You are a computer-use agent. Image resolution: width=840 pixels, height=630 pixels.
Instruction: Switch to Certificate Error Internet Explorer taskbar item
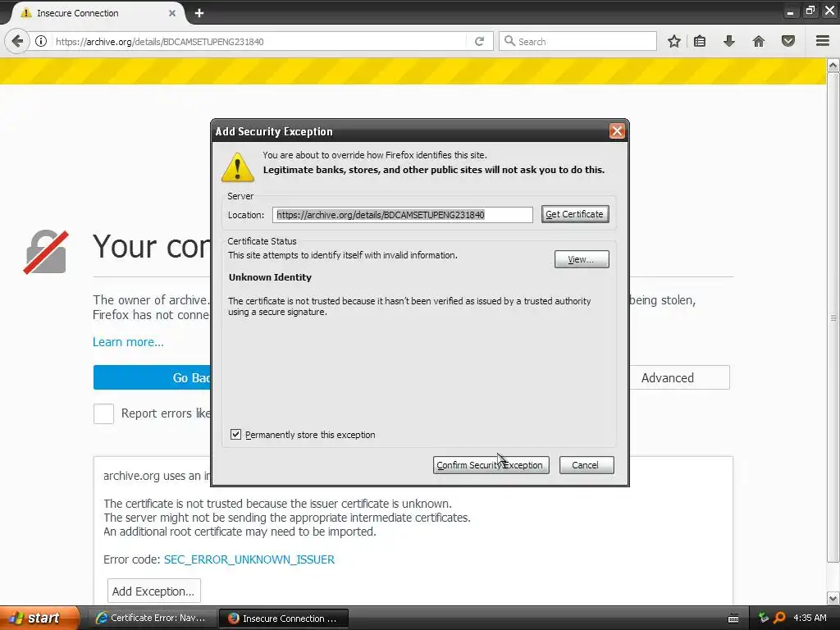151,618
